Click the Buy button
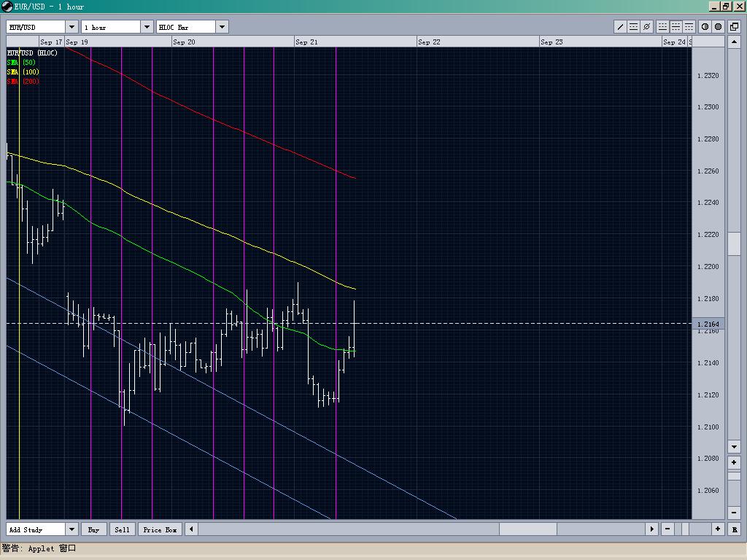 (93, 529)
